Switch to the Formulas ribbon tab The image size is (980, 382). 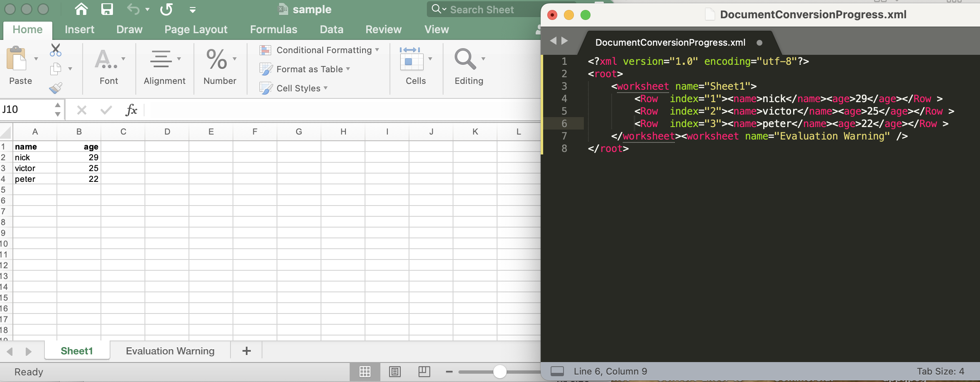274,29
